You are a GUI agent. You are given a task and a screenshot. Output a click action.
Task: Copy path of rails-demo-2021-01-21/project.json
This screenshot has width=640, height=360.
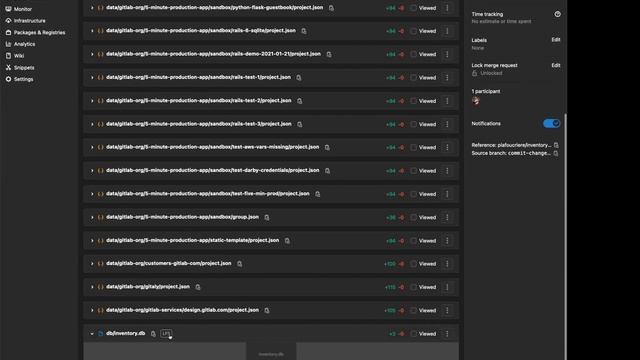pos(329,54)
